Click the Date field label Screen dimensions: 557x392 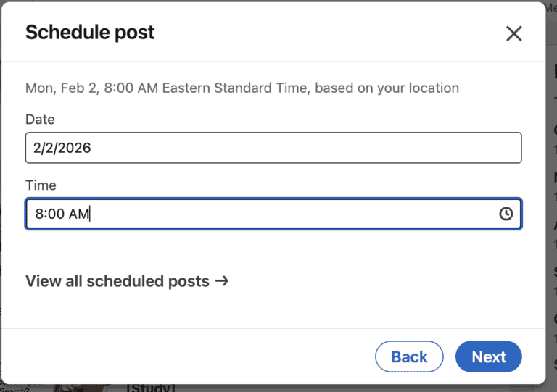point(40,120)
